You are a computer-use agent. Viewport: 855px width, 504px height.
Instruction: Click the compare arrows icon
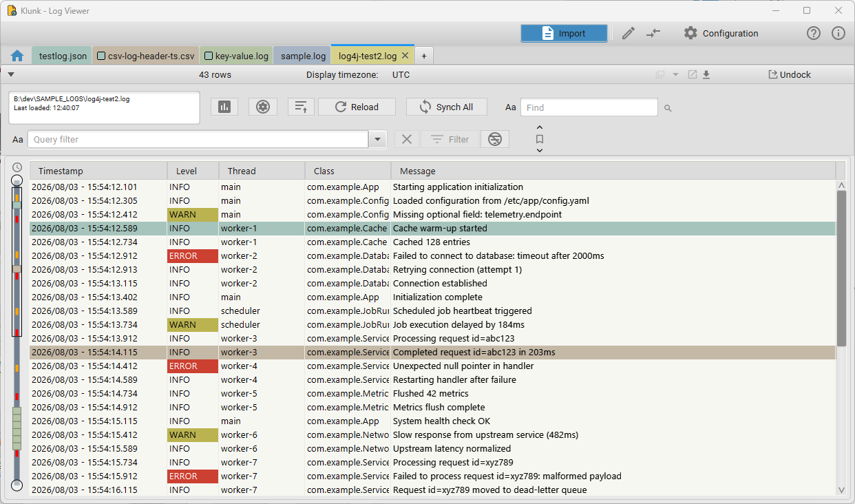coord(653,33)
